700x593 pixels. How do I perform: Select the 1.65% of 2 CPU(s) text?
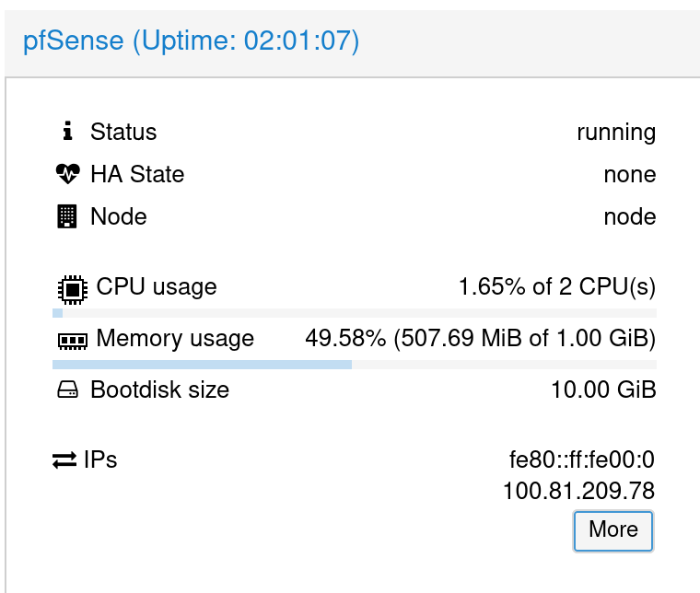click(x=556, y=287)
